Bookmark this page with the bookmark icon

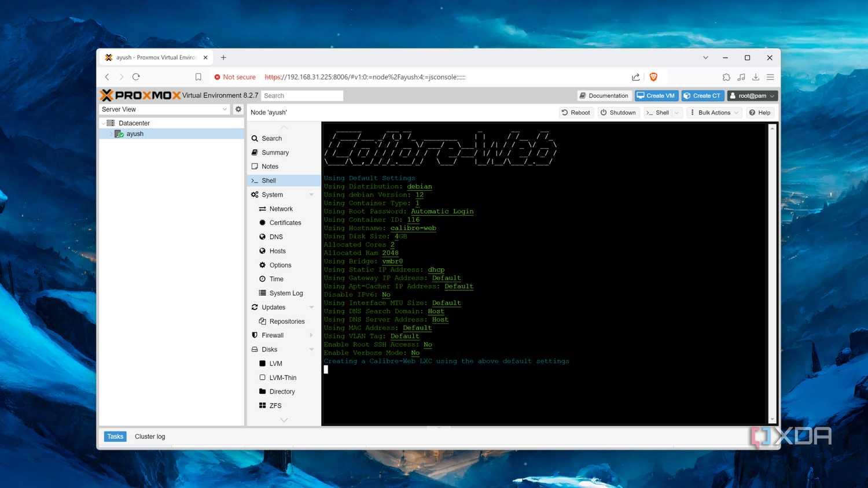click(198, 77)
